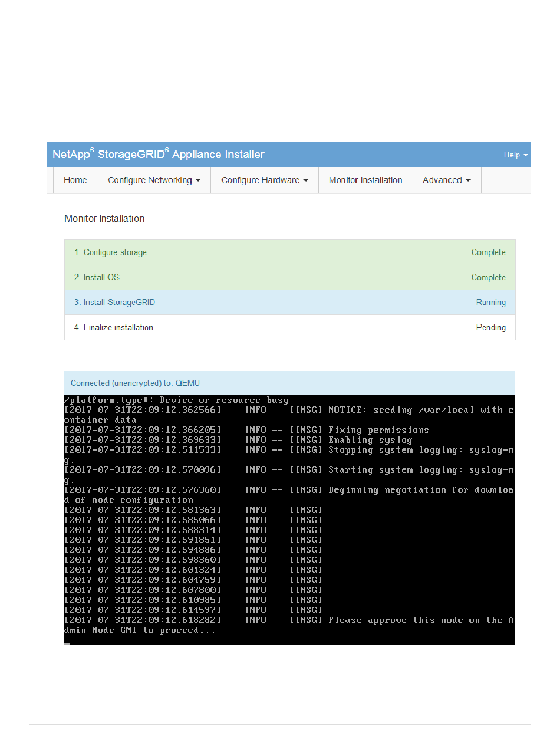Click the 'Device or resource busy' console line
560x736 pixels.
(176, 400)
